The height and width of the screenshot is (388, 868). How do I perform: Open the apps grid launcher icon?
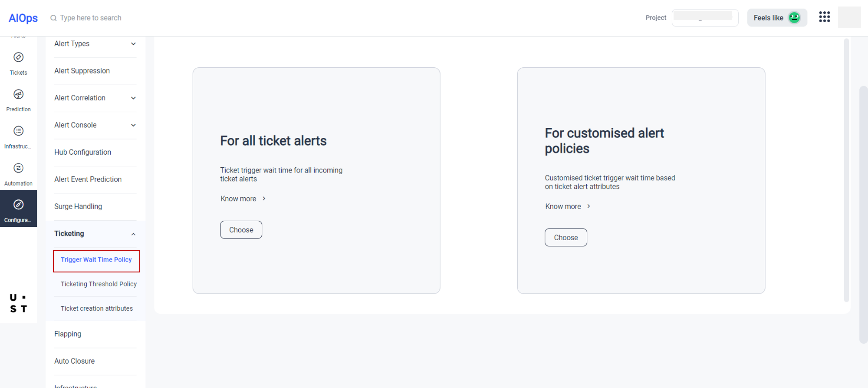tap(824, 17)
